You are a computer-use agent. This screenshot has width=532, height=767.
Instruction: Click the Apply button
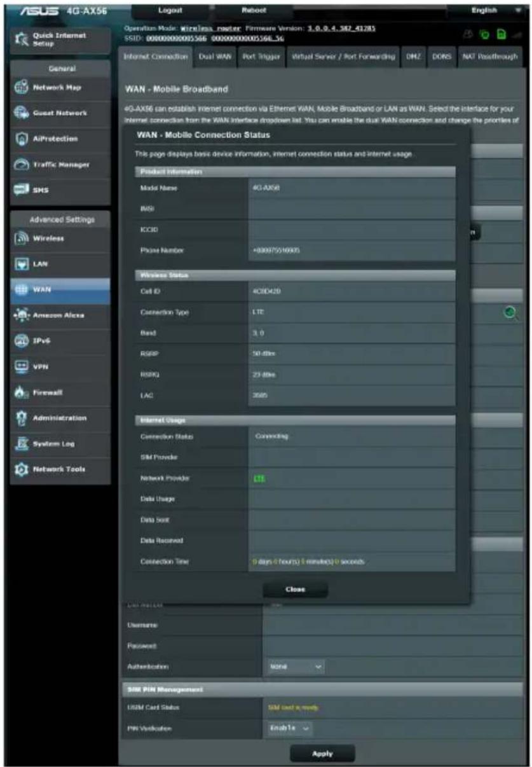(322, 754)
